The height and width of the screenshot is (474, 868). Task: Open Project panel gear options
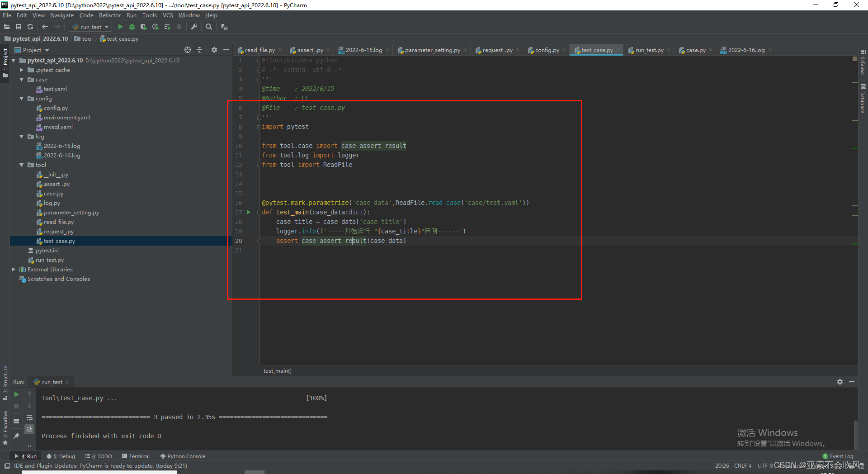[214, 50]
